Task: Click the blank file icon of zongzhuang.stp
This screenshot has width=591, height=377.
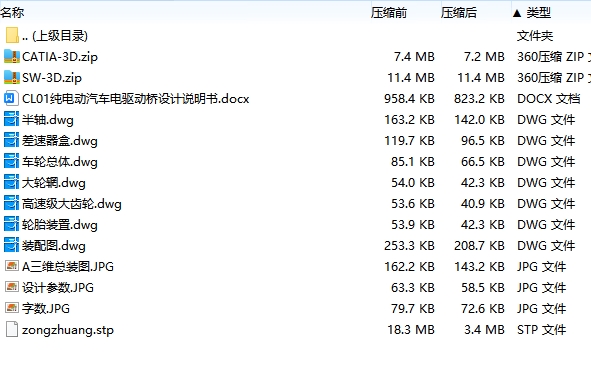Action: (12, 329)
